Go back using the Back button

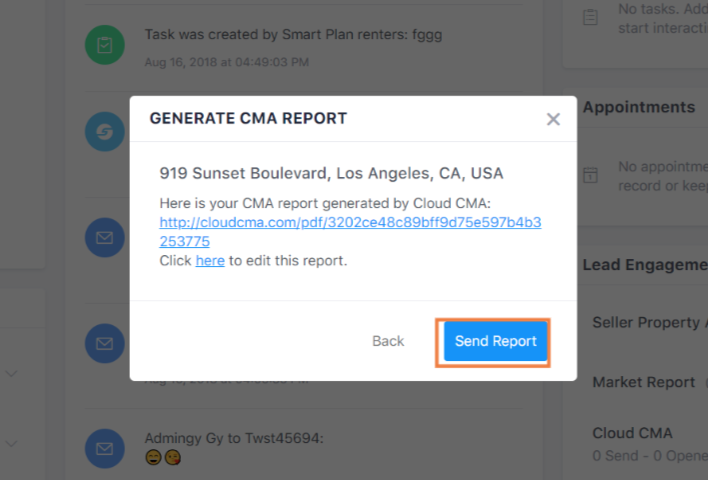(388, 341)
